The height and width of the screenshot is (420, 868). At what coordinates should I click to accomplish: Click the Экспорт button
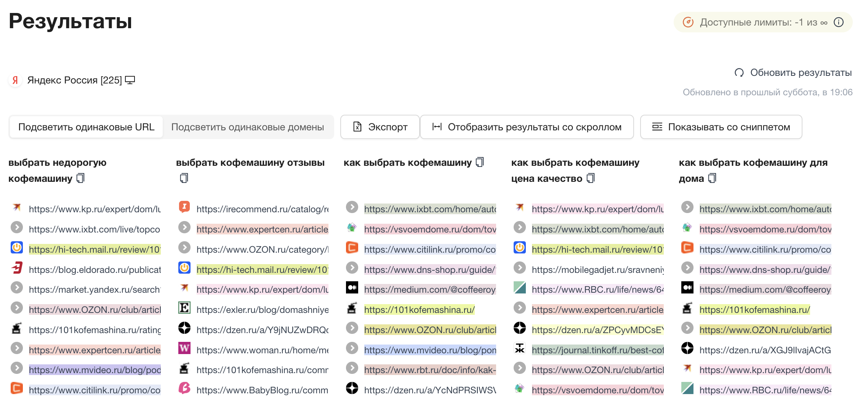[380, 127]
